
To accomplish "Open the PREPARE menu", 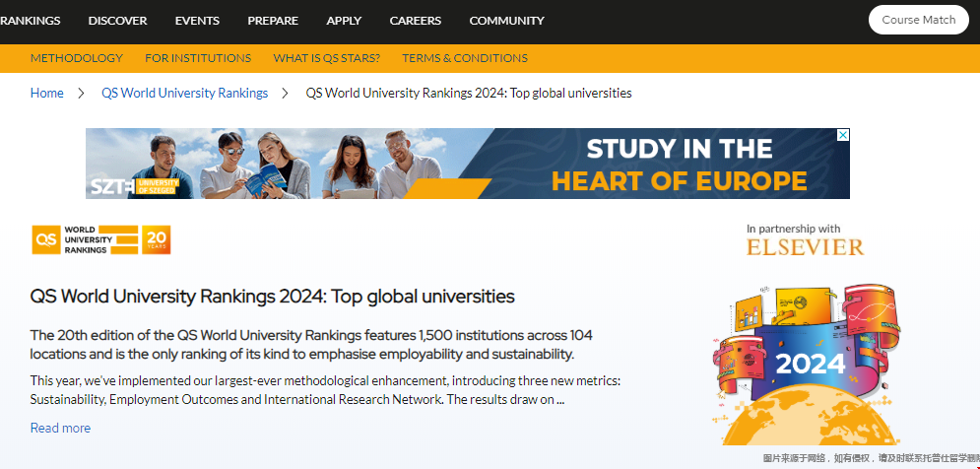I will pos(273,21).
